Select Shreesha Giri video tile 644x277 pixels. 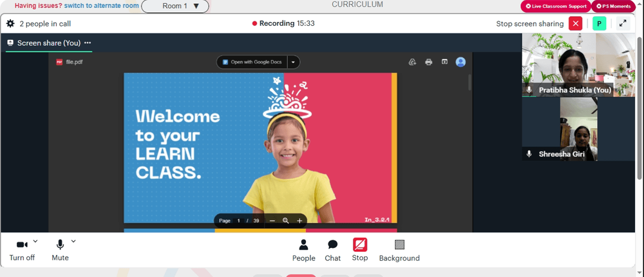point(578,129)
